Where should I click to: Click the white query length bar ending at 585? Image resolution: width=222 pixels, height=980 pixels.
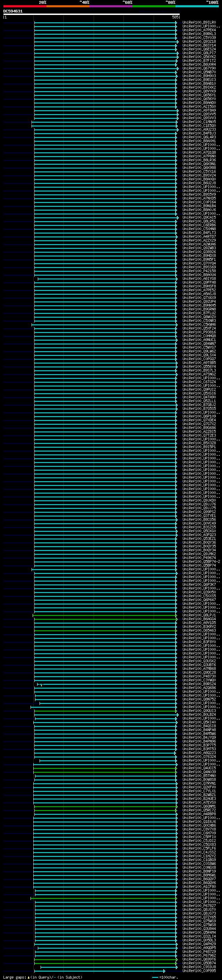point(92,15)
